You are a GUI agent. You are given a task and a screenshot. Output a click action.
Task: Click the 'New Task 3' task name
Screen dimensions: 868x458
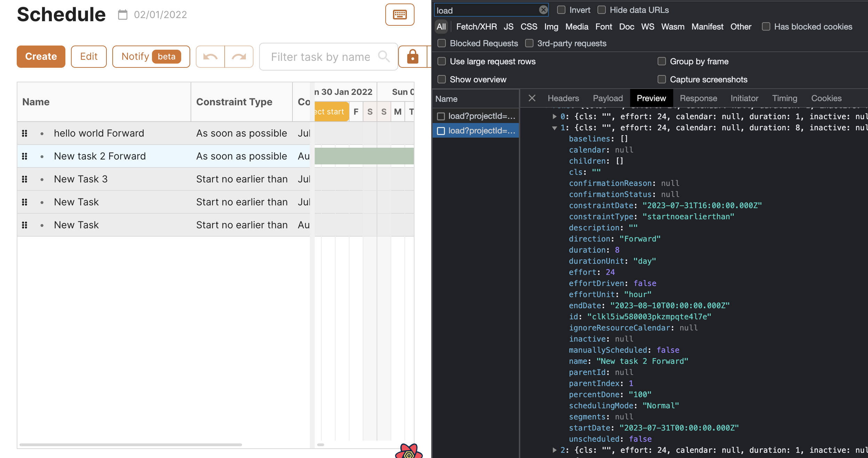click(81, 179)
